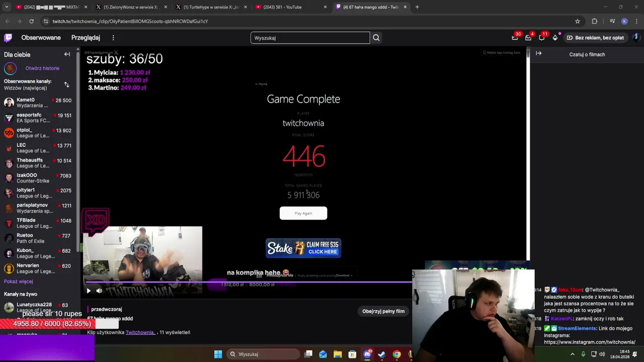Bookmark this page with star icon
Viewport: 644px width, 362px height.
pos(578,21)
